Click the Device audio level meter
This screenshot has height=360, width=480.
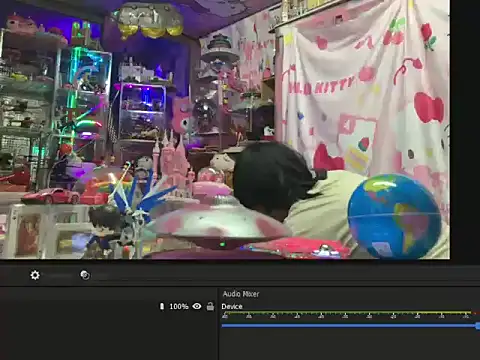(349, 313)
